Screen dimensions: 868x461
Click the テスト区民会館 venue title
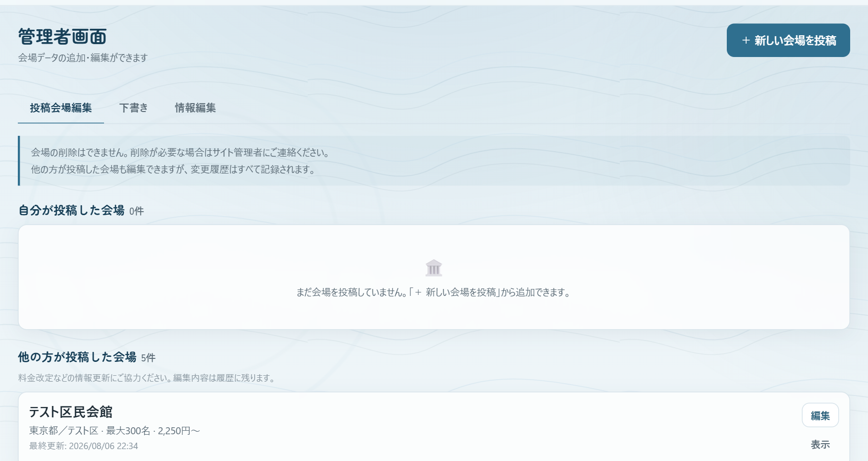click(71, 412)
